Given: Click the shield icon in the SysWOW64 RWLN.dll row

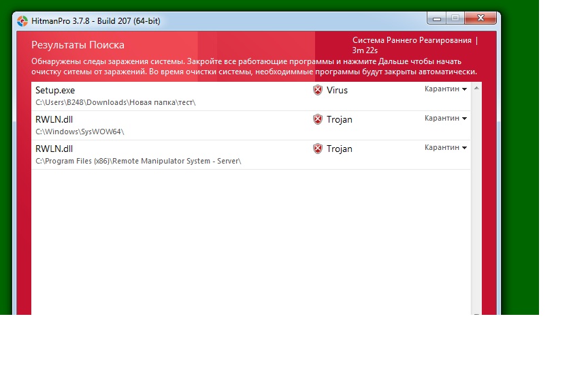Looking at the screenshot, I should pyautogui.click(x=318, y=119).
